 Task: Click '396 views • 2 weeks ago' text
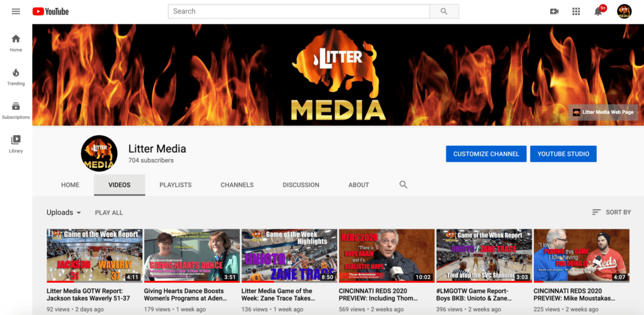click(467, 309)
